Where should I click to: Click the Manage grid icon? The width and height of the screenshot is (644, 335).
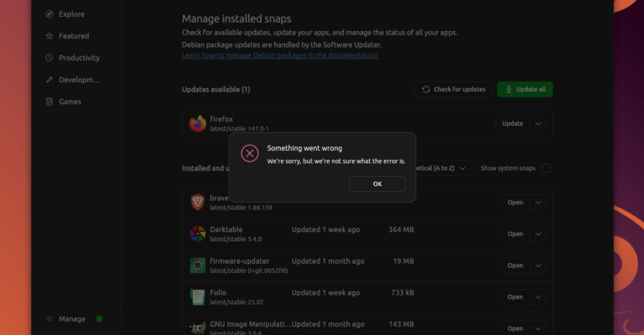[49, 319]
